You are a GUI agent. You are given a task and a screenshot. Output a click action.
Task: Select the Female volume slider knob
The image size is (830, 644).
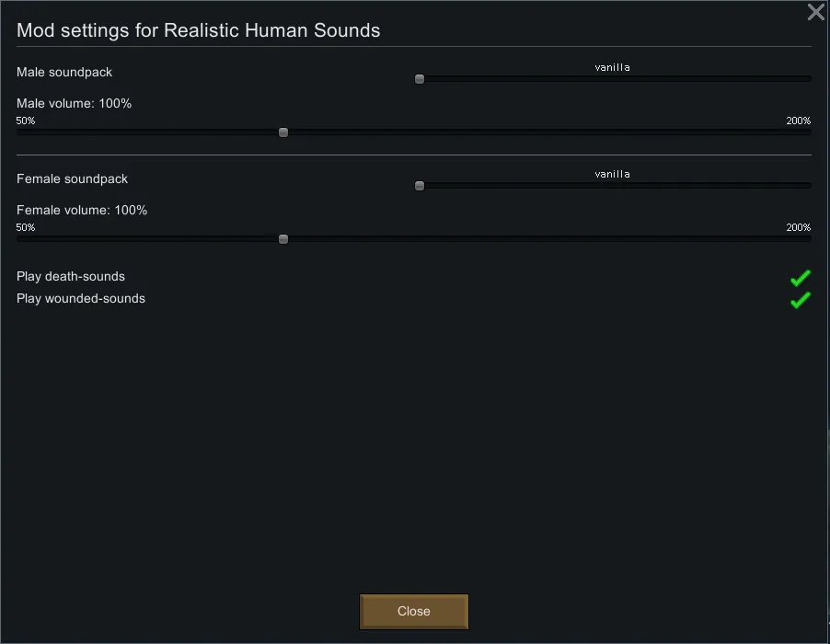pos(283,239)
